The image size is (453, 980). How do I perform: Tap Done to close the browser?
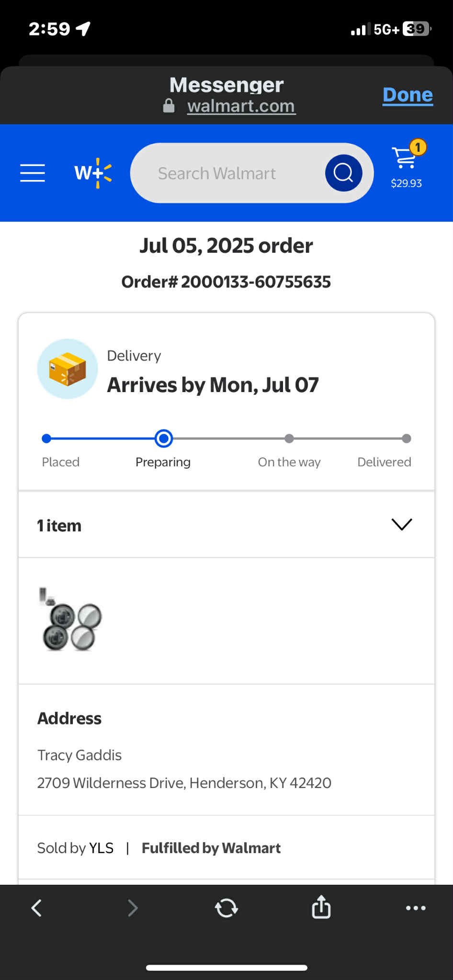[x=408, y=95]
